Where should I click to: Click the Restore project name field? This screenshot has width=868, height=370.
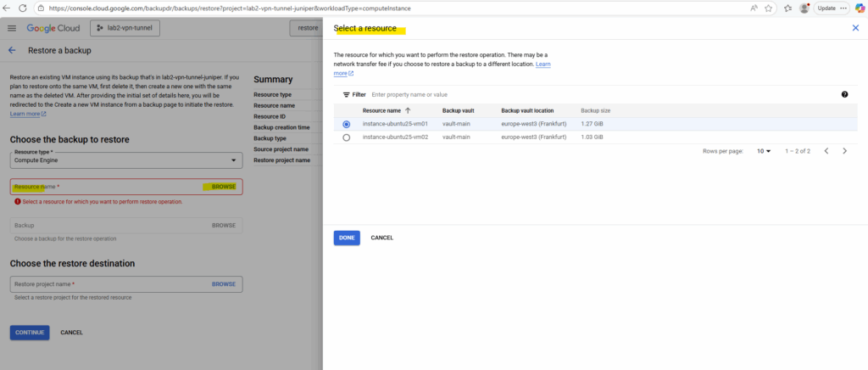[126, 284]
